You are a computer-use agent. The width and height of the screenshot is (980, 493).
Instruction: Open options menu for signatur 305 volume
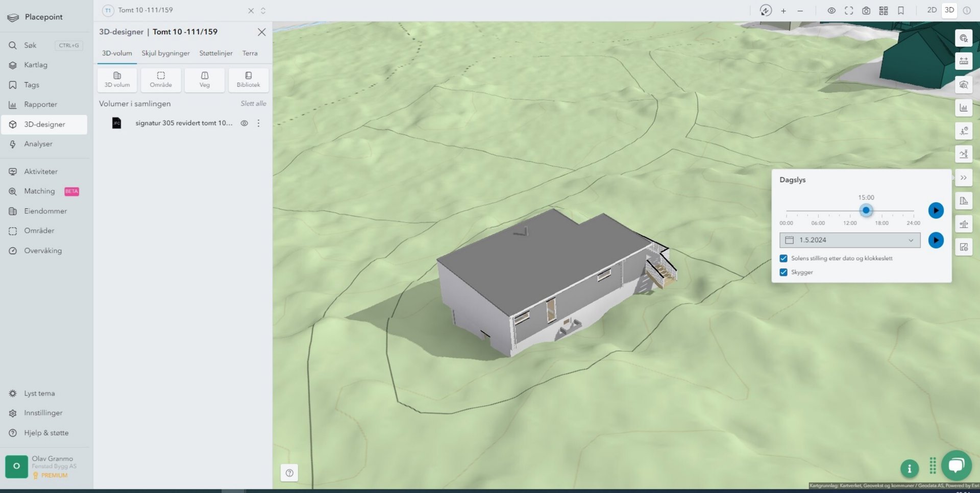(x=258, y=123)
